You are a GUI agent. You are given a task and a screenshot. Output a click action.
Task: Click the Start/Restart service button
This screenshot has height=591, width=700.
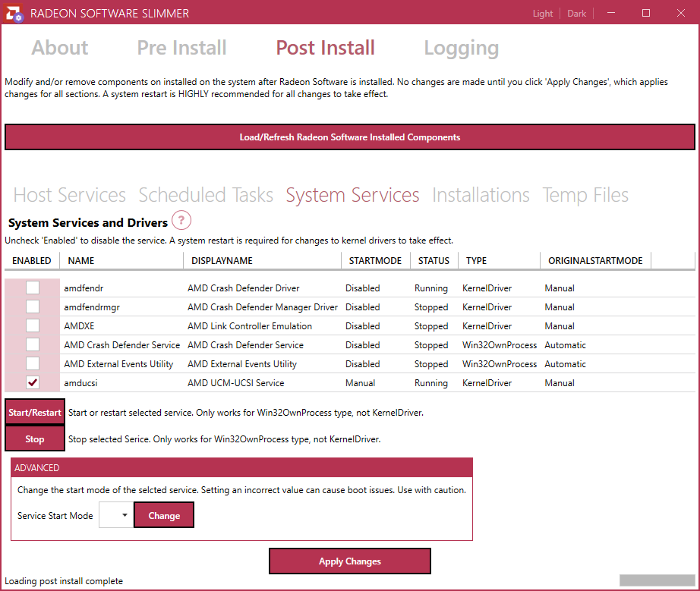[35, 412]
